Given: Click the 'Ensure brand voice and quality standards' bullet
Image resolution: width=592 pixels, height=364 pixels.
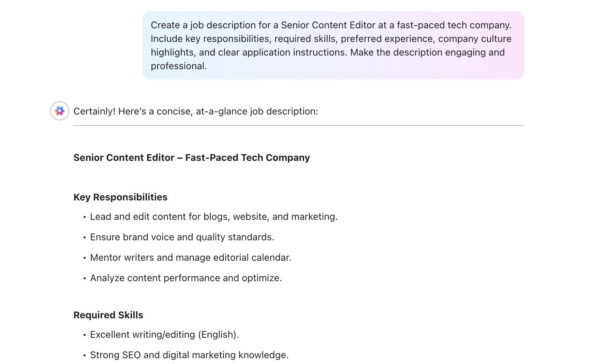Looking at the screenshot, I should (x=182, y=237).
